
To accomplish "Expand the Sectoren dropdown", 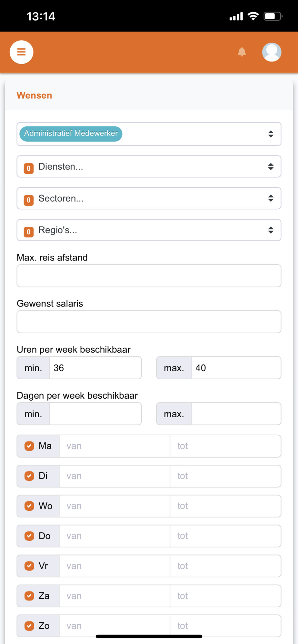I will coord(149,198).
